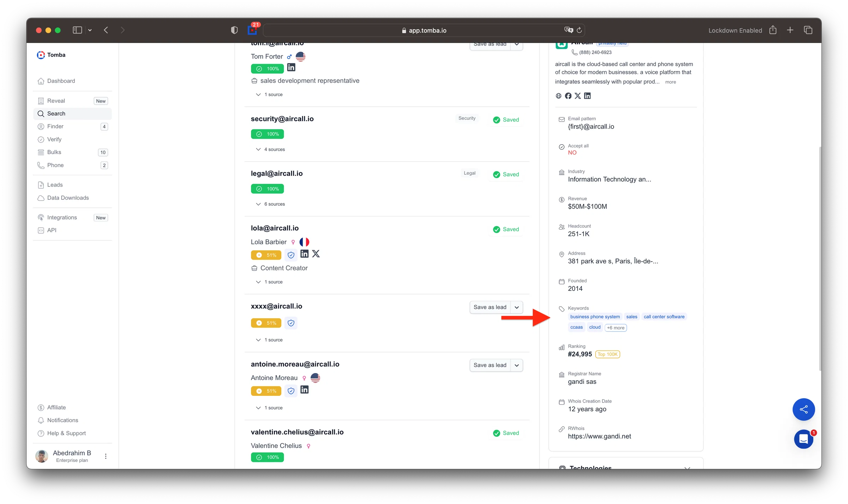This screenshot has width=848, height=504.
Task: Go to Data Downloads in sidebar
Action: [x=72, y=198]
